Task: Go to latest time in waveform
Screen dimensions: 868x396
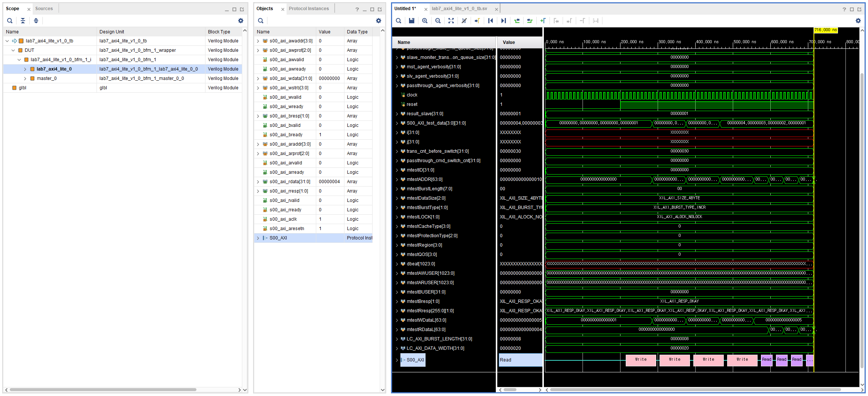Action: (504, 21)
